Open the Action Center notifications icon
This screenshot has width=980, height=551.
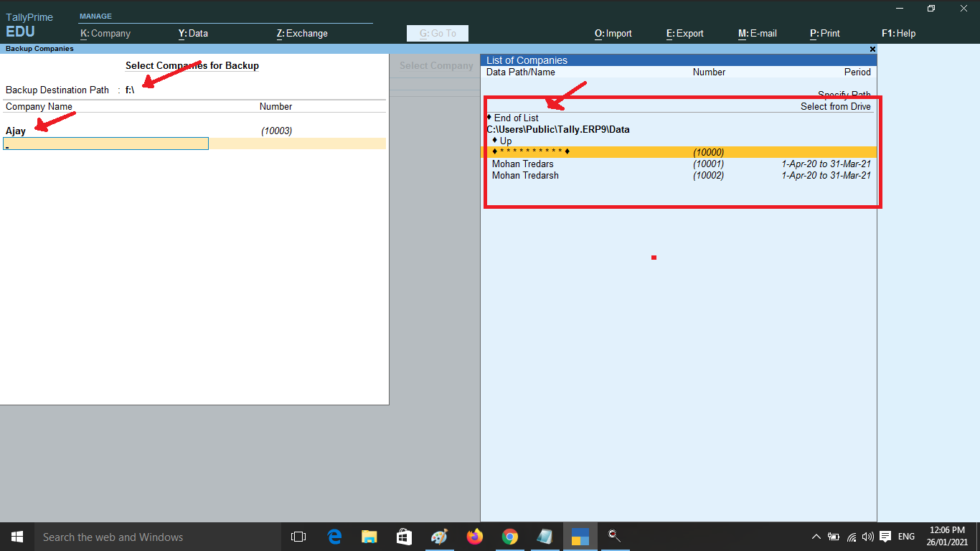885,537
